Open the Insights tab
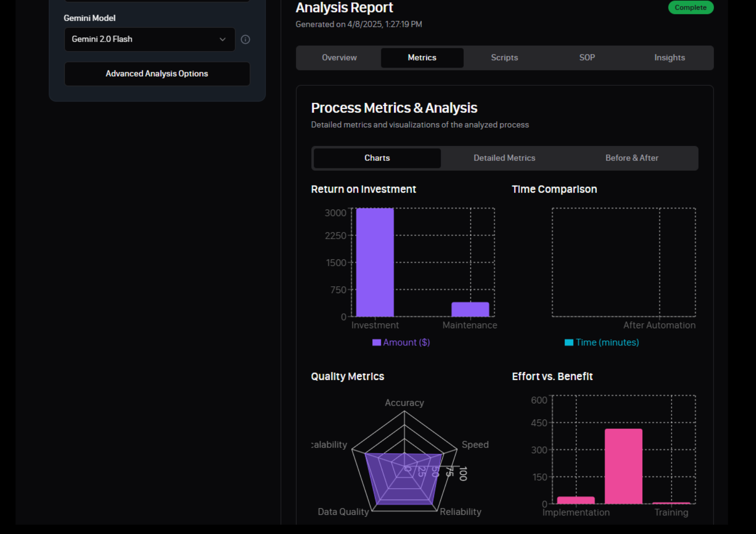 click(x=669, y=58)
